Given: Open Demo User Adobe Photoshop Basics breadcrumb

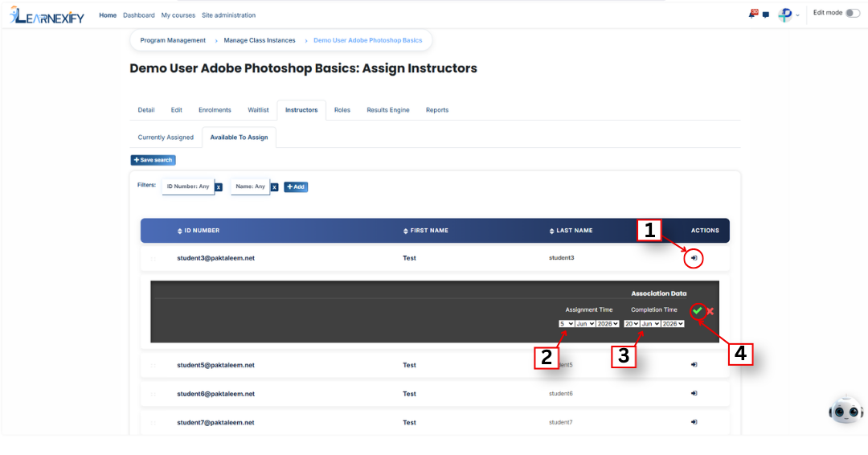Looking at the screenshot, I should (367, 40).
